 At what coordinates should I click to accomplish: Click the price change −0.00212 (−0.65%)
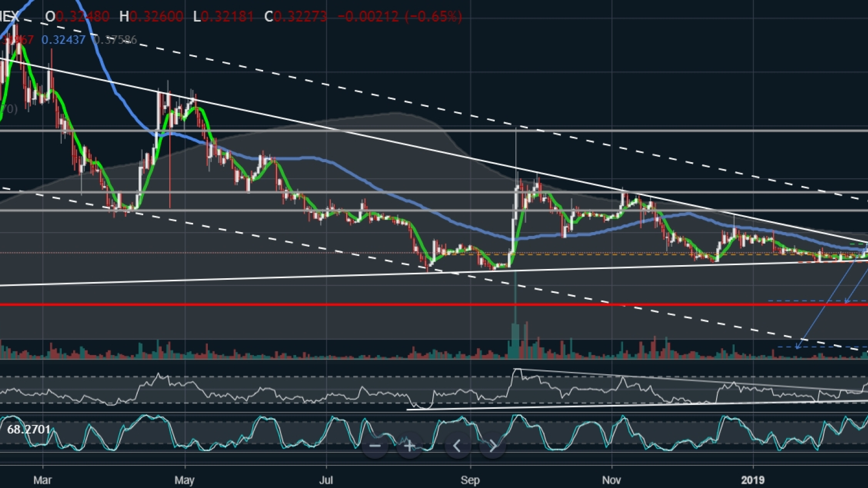[x=400, y=17]
